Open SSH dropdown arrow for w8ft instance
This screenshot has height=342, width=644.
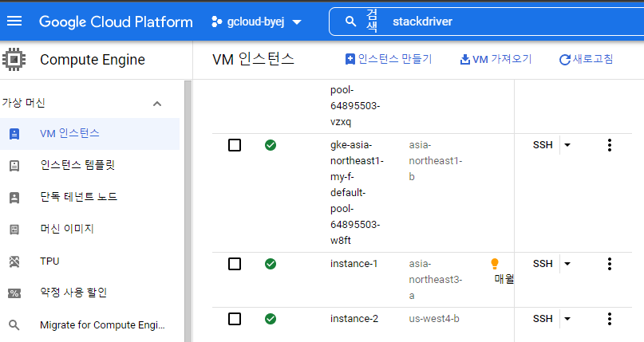coord(567,145)
